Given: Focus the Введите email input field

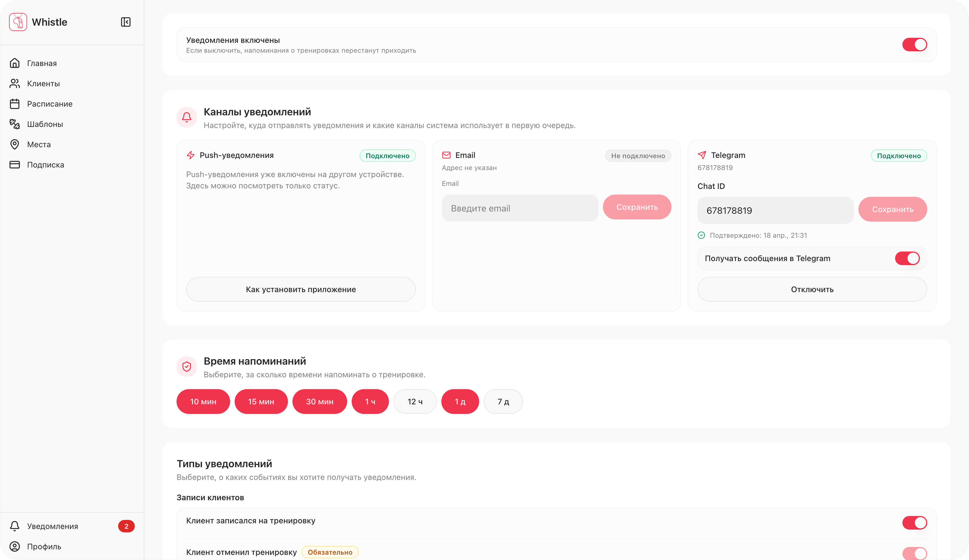Looking at the screenshot, I should coord(520,208).
